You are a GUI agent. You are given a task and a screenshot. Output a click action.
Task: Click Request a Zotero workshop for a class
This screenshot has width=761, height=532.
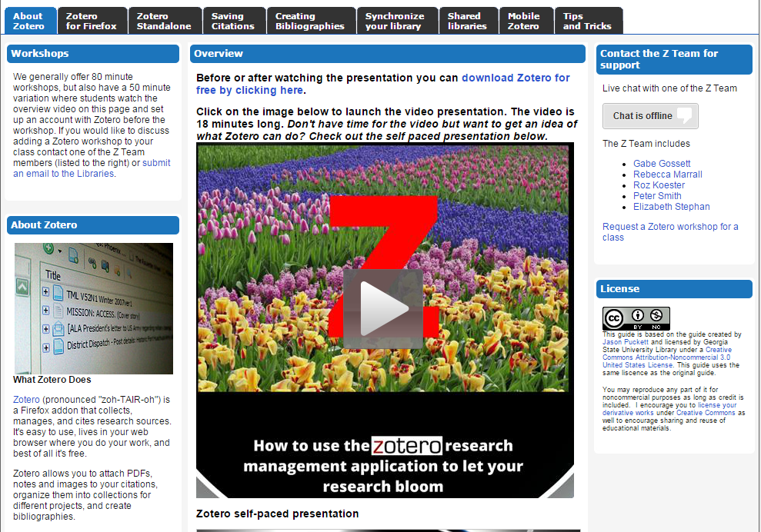(x=670, y=232)
